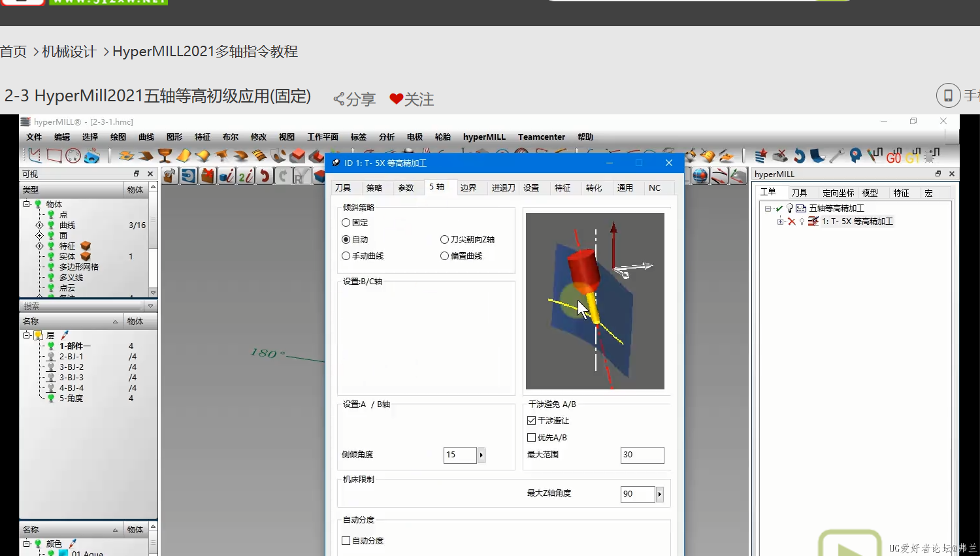The image size is (980, 556).
Task: Click the 机械设计 breadcrumb link
Action: [x=69, y=52]
